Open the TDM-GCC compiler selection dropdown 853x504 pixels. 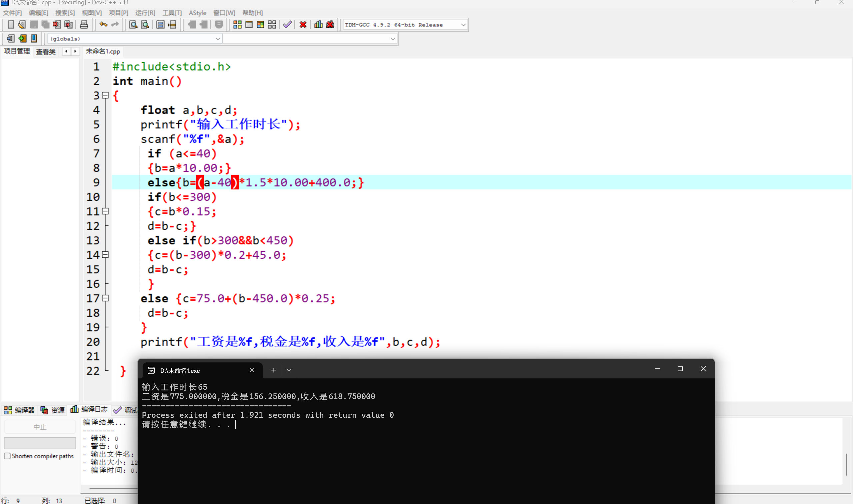point(463,25)
